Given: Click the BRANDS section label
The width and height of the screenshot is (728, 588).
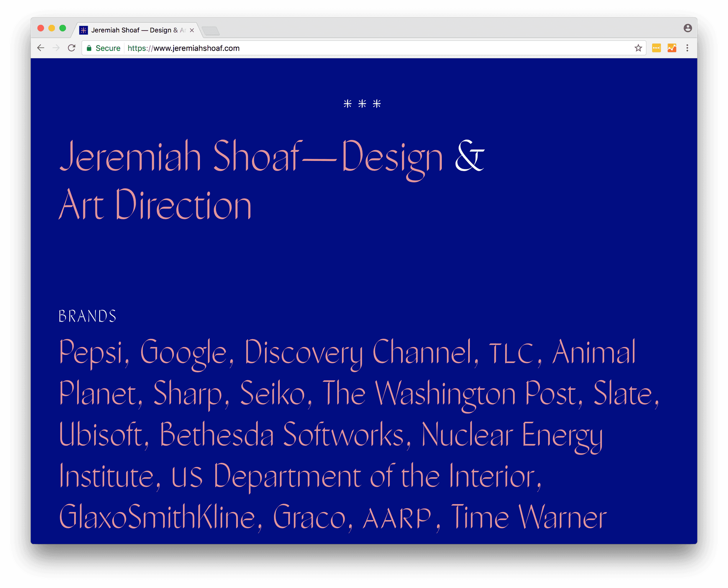Looking at the screenshot, I should coord(87,316).
